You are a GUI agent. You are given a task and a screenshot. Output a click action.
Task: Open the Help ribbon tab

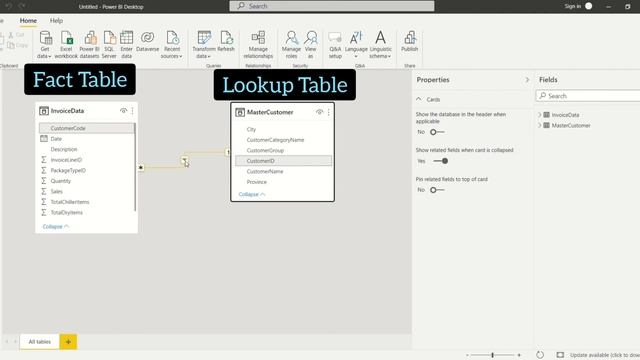tap(56, 20)
